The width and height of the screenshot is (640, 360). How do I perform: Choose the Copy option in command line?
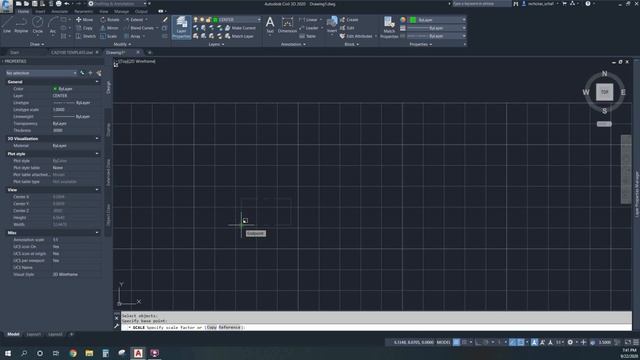211,327
